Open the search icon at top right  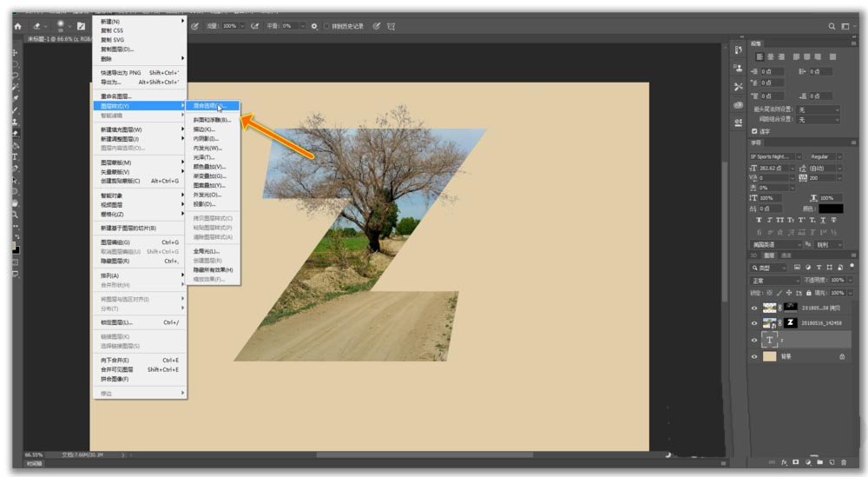coord(832,26)
